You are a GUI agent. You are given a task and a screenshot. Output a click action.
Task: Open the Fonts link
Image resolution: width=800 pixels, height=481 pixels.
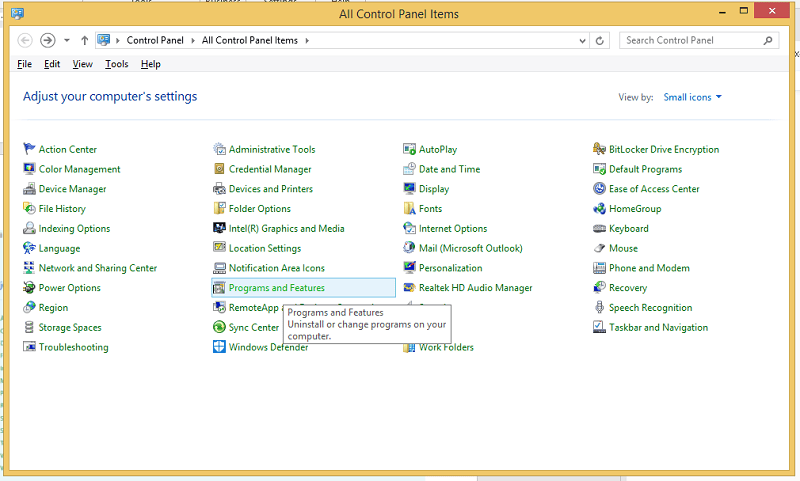430,209
